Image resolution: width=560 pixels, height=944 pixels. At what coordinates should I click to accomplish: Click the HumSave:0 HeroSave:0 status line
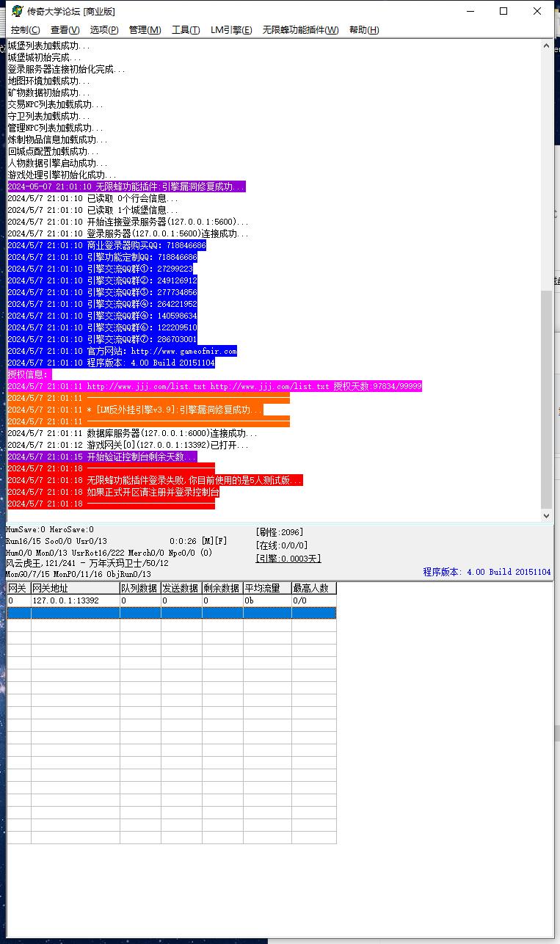coord(50,529)
